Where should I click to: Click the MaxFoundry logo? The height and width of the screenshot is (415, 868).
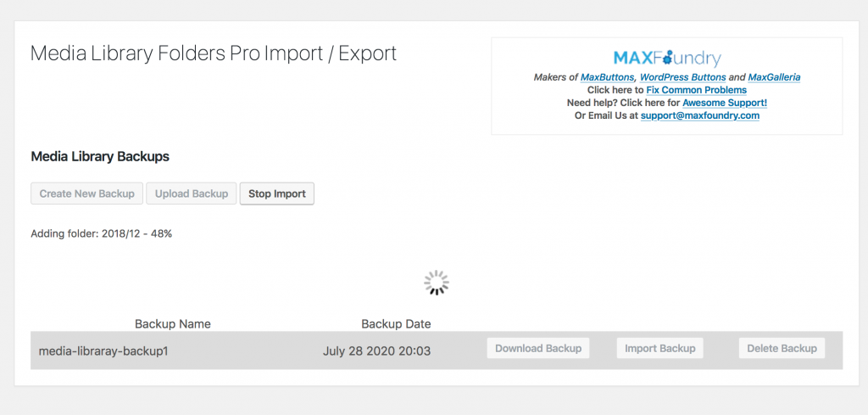pos(667,59)
